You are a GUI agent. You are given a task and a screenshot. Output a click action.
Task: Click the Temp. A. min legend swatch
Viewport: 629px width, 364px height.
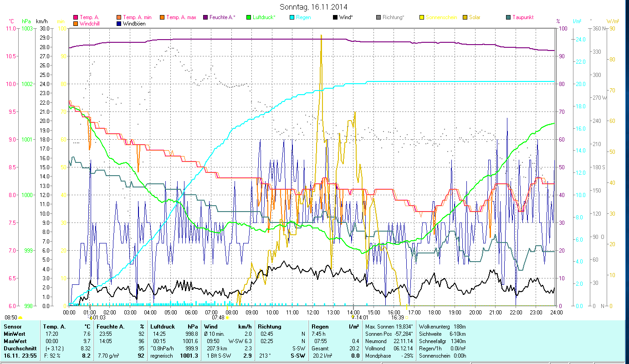[119, 18]
